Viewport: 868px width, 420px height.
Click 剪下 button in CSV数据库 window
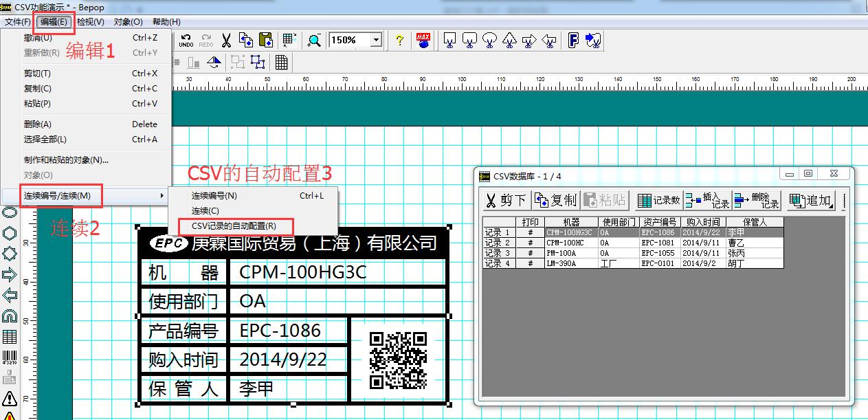(507, 200)
